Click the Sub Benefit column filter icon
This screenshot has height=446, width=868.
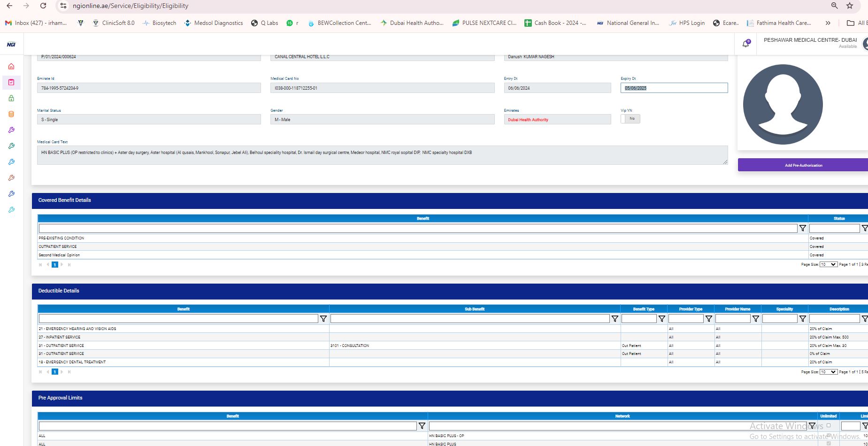point(615,319)
